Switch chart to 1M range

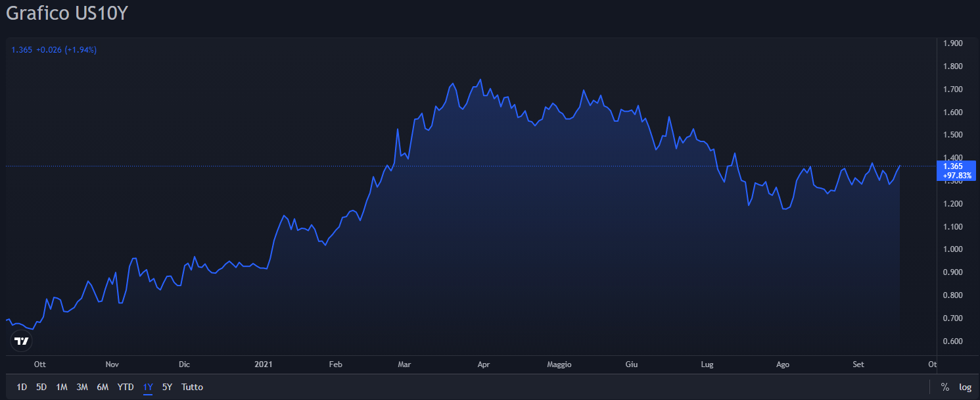[x=62, y=387]
